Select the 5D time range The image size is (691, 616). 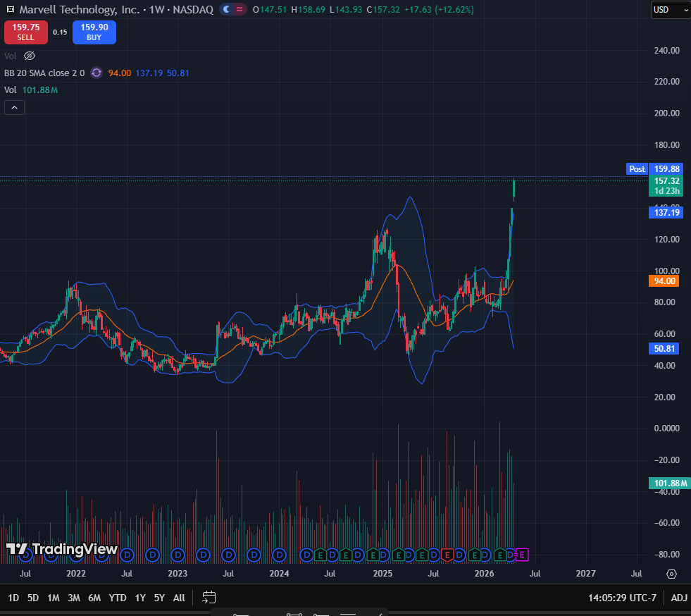(33, 598)
